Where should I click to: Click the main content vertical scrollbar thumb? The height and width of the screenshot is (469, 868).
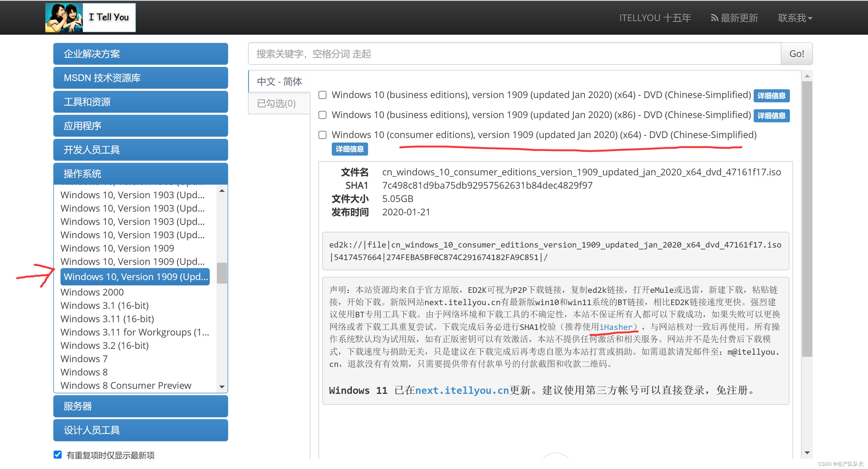click(807, 219)
